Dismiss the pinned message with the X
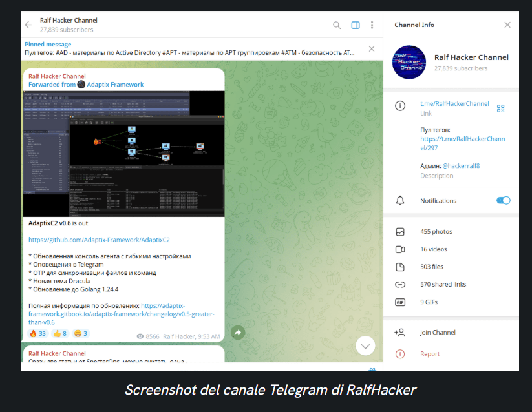The image size is (532, 412). pyautogui.click(x=372, y=48)
